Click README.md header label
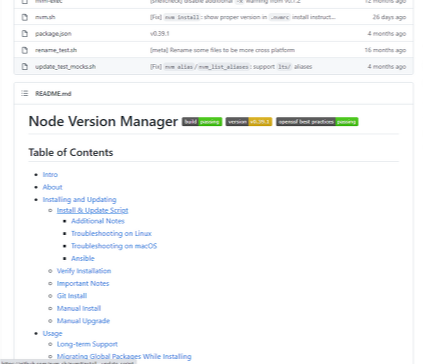The height and width of the screenshot is (364, 423). coord(53,94)
